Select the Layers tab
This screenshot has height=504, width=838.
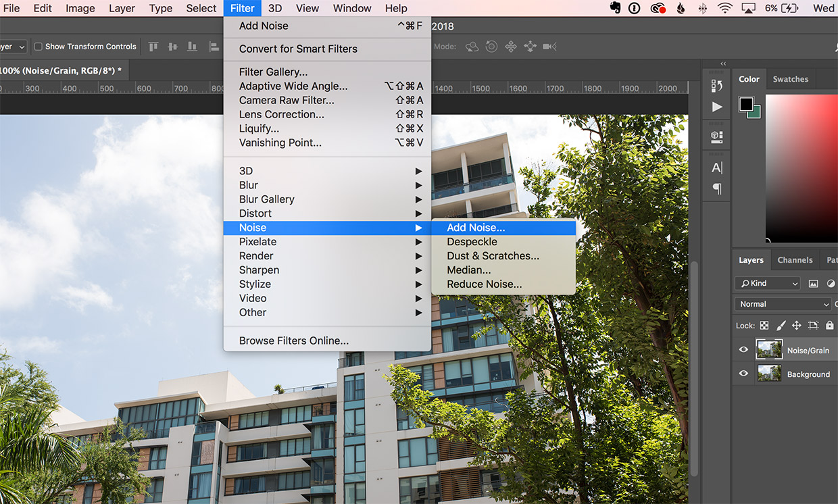(751, 260)
